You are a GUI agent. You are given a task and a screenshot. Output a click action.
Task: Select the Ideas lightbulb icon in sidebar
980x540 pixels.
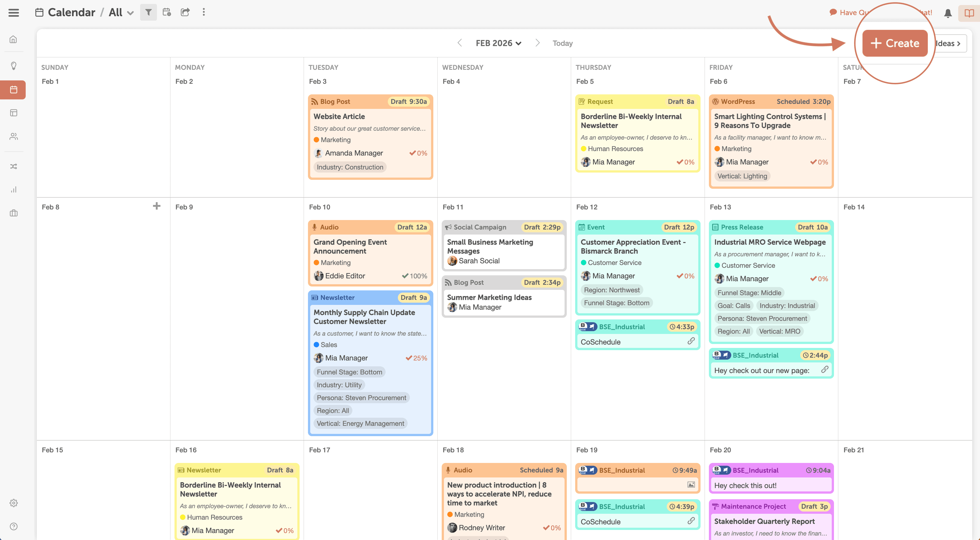click(x=13, y=65)
